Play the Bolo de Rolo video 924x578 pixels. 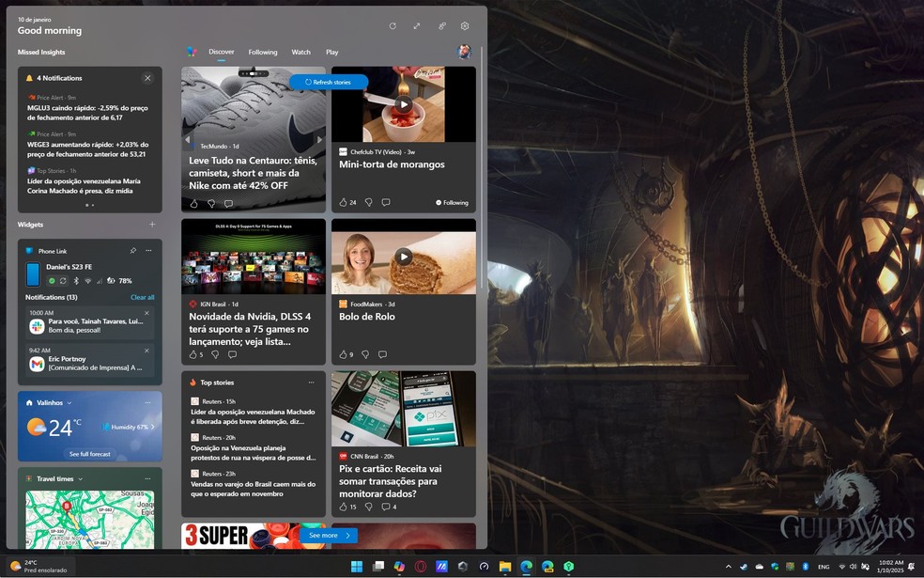[404, 257]
